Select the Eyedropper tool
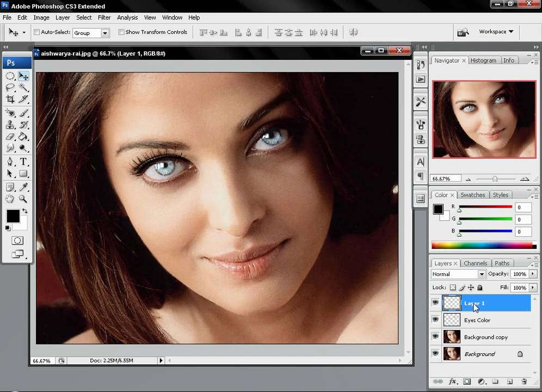 (x=23, y=187)
